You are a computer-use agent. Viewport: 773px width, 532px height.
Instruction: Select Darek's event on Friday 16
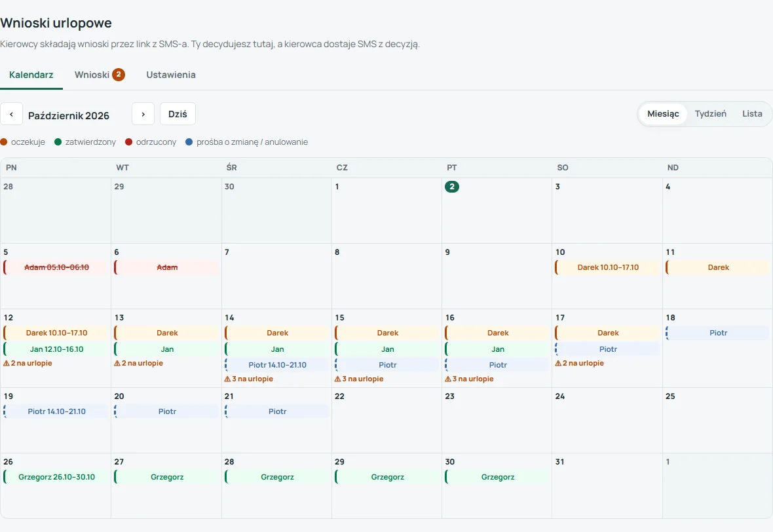click(x=497, y=333)
